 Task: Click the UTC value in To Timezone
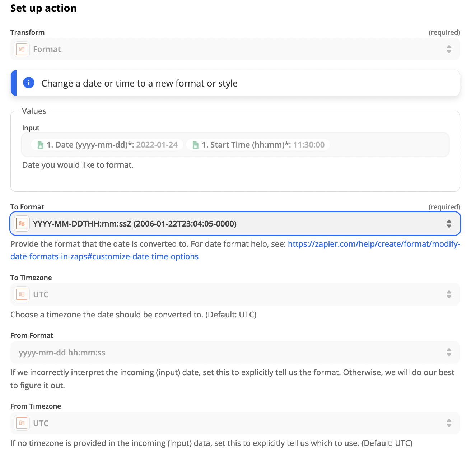[x=41, y=294]
